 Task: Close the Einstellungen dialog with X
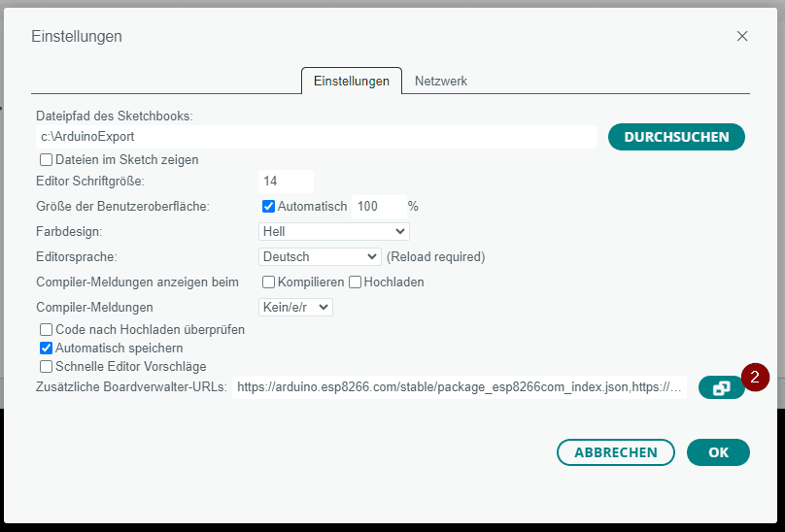point(742,36)
